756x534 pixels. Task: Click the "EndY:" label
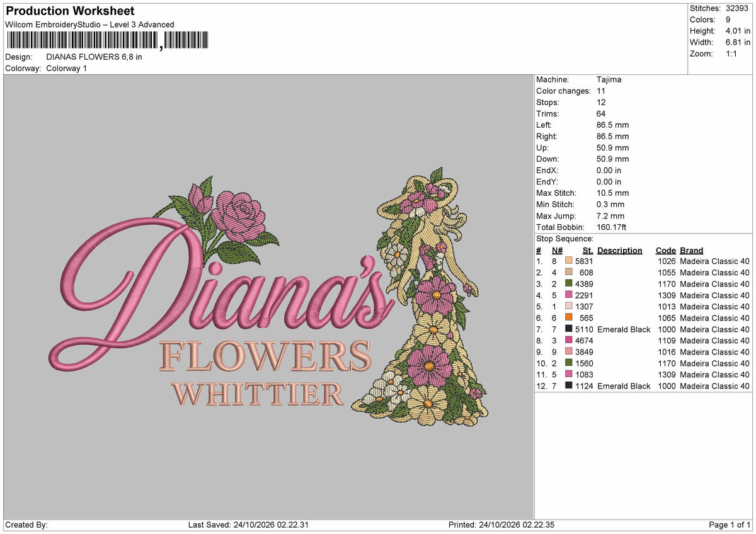[547, 182]
